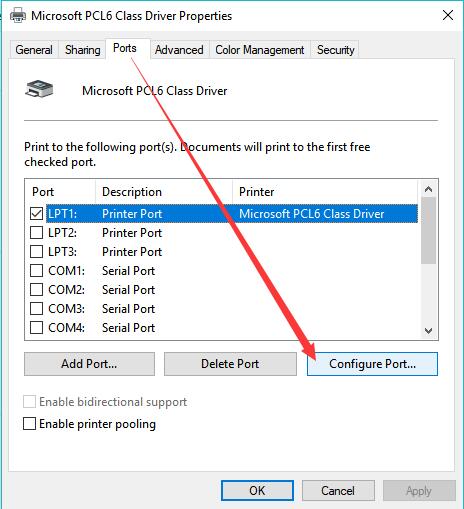Switch to the General tab
Screen dimensions: 464x509
tap(34, 50)
